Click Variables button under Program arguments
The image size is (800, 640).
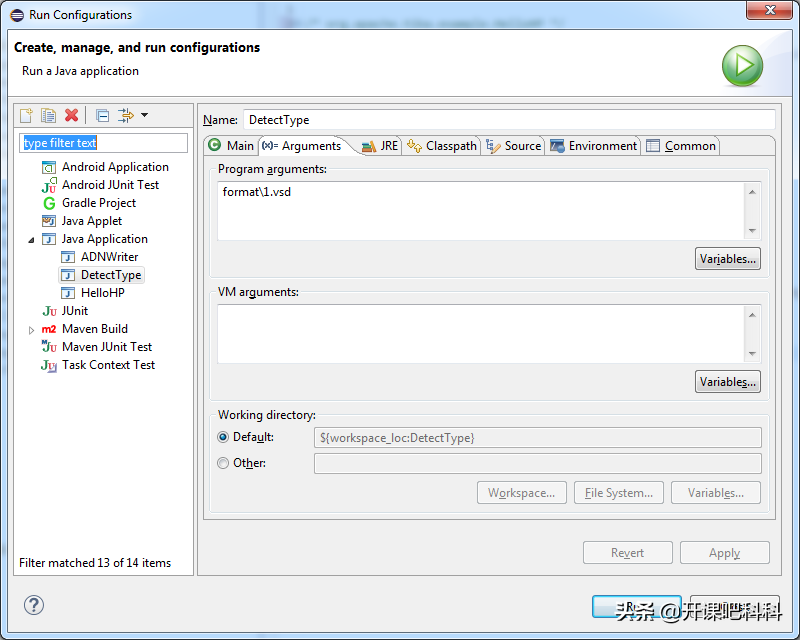728,259
